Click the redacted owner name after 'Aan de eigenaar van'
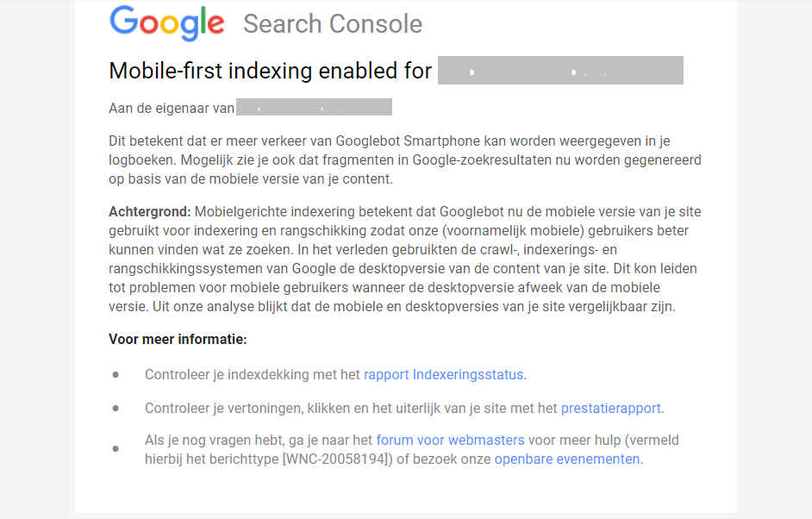The width and height of the screenshot is (812, 519). [x=314, y=108]
